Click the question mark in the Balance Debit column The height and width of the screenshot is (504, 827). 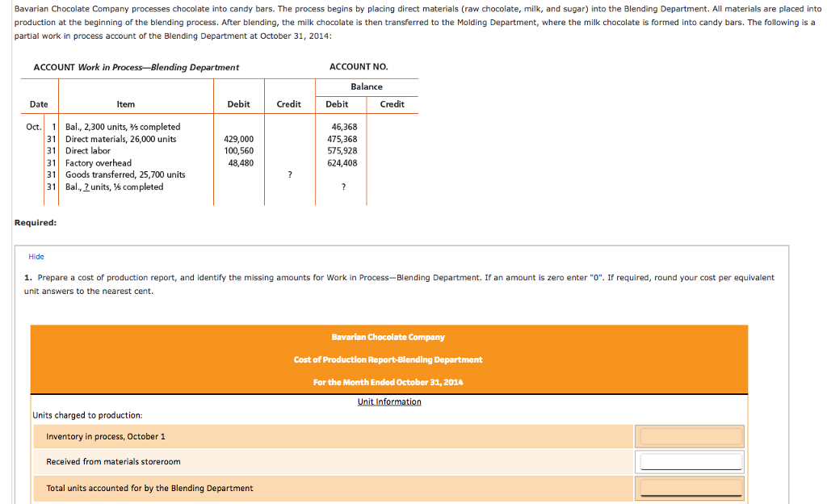click(343, 187)
